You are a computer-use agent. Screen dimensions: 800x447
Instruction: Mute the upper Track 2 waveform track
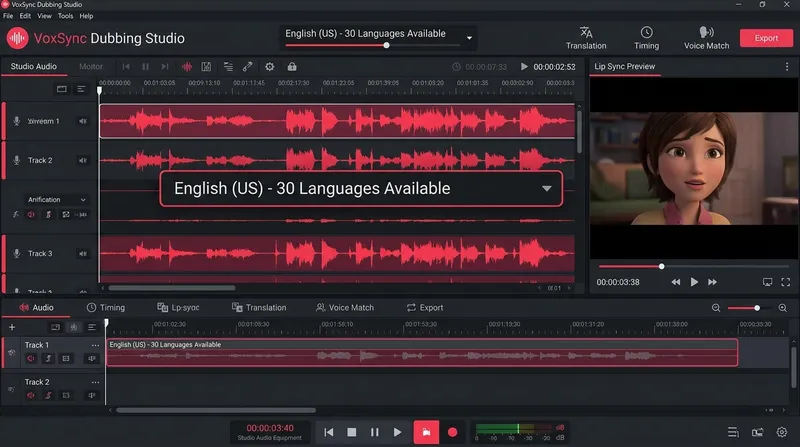83,160
